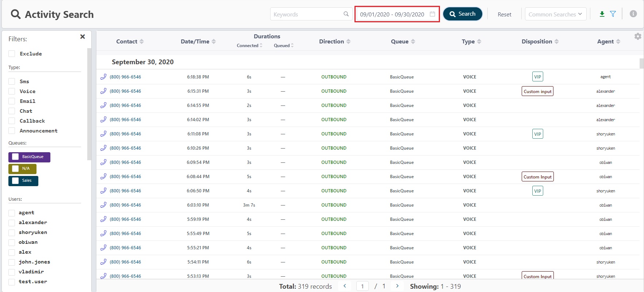Click the green download export icon
The image size is (644, 292).
coord(602,14)
